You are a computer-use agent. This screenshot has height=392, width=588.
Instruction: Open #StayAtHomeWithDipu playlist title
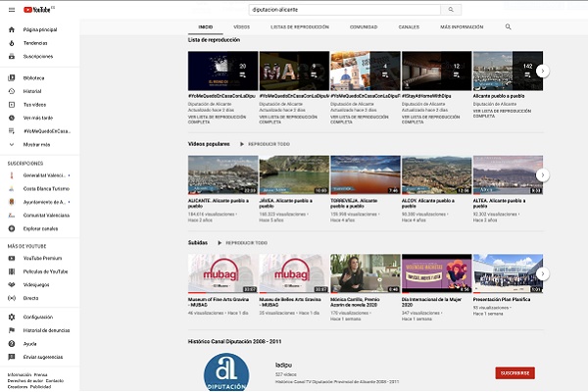426,96
